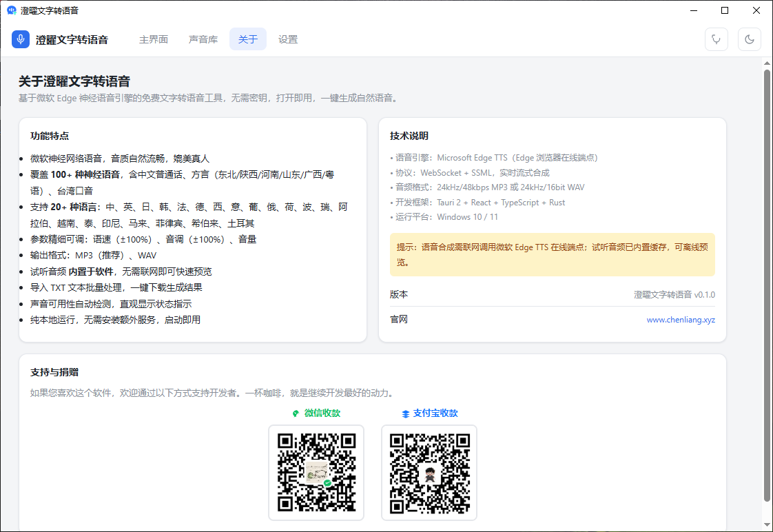Click the blue microphone app logo
773x532 pixels.
pos(21,39)
